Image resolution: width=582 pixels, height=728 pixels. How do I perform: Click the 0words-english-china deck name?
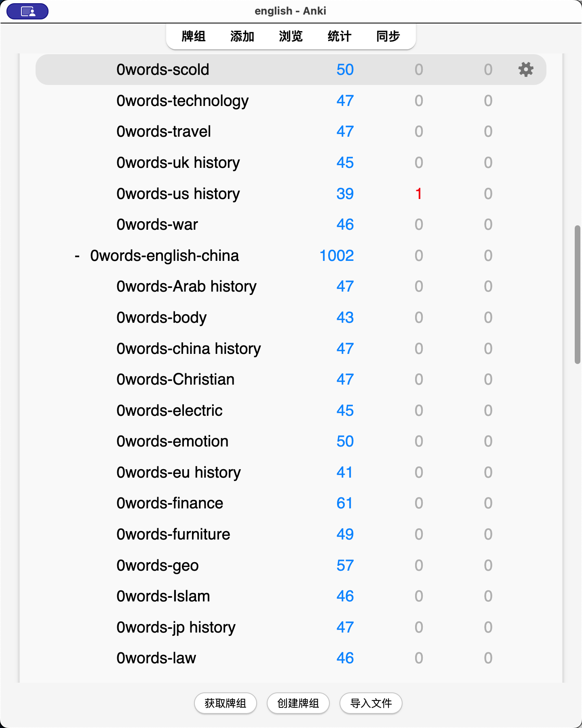click(x=164, y=256)
